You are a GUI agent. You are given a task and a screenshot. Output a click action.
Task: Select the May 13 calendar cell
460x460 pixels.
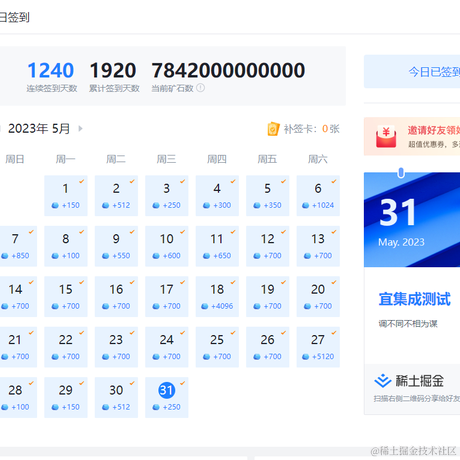click(x=318, y=246)
